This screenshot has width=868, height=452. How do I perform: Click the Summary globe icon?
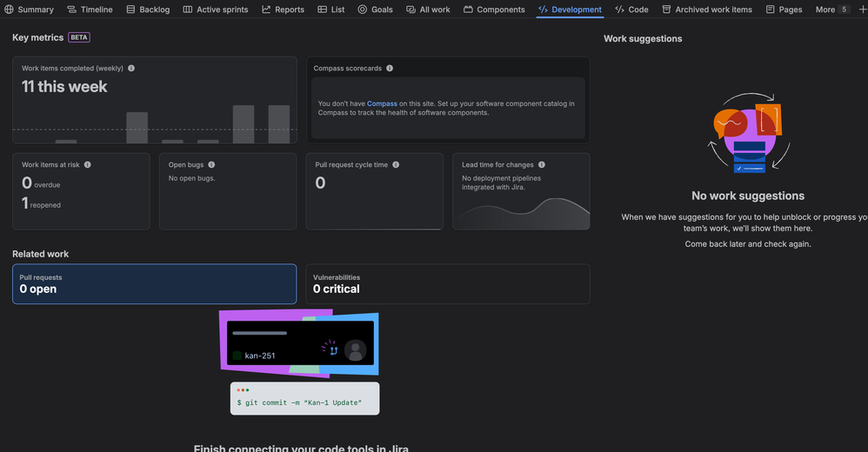(9, 10)
